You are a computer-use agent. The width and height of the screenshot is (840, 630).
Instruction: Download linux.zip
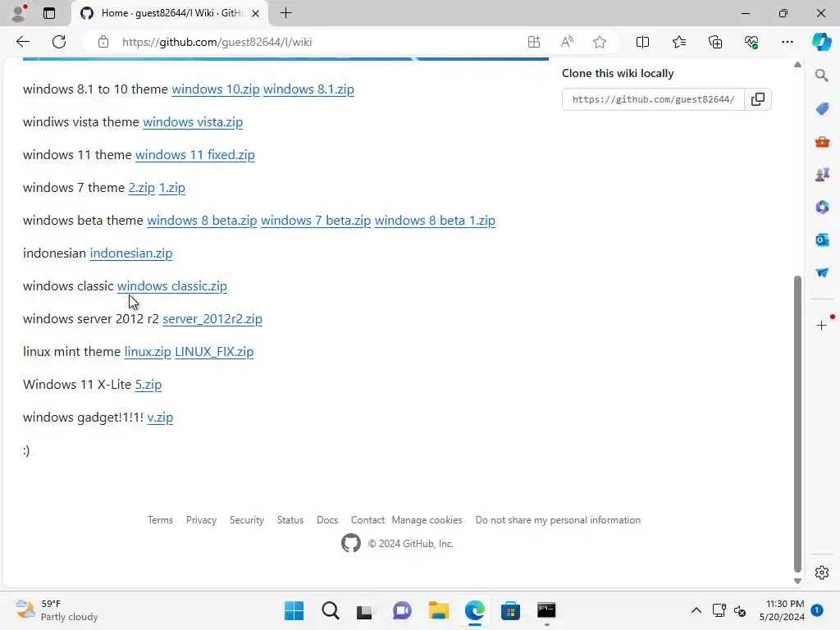point(148,351)
